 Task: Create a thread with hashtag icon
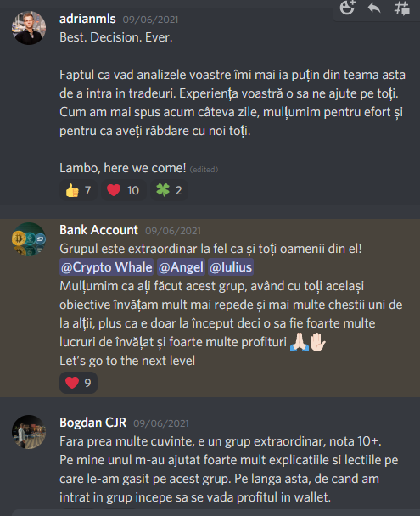(x=402, y=8)
